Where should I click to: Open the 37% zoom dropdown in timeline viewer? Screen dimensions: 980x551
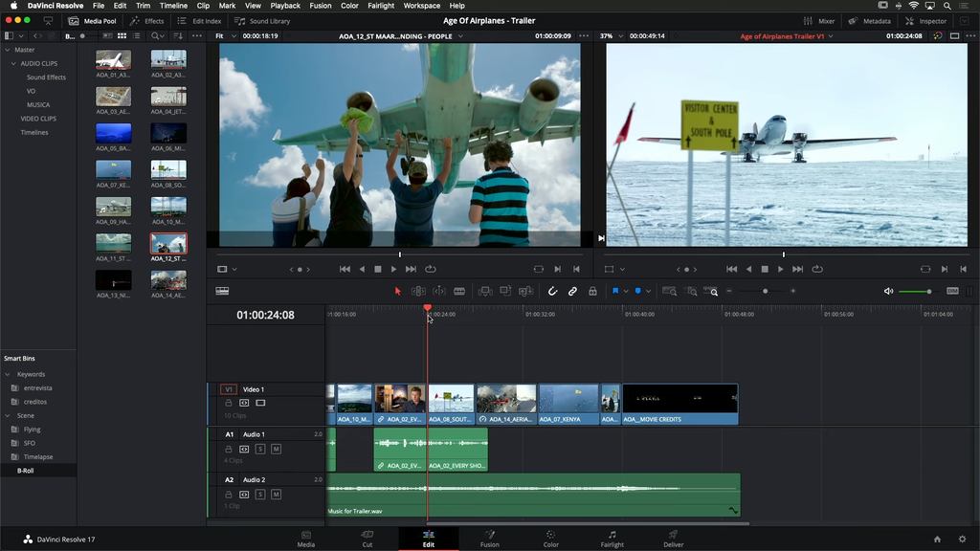tap(612, 36)
